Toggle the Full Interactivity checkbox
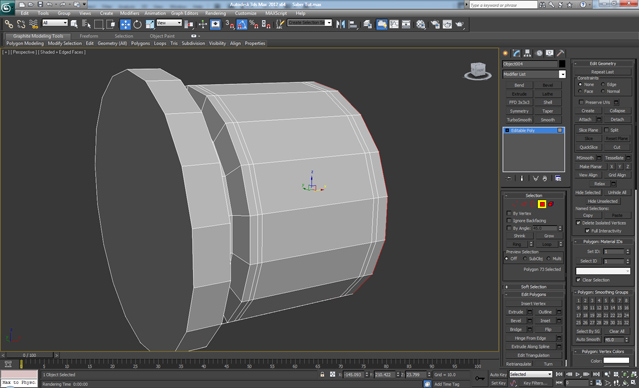The width and height of the screenshot is (639, 388). pyautogui.click(x=587, y=231)
